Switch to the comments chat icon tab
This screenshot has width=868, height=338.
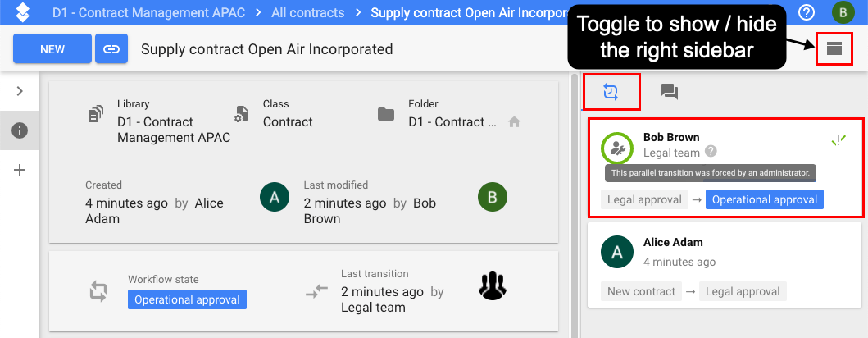click(x=670, y=92)
